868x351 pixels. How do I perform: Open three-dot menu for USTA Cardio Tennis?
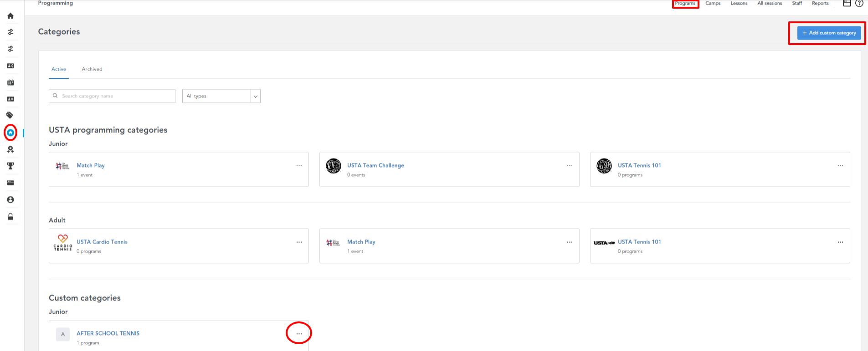tap(299, 242)
